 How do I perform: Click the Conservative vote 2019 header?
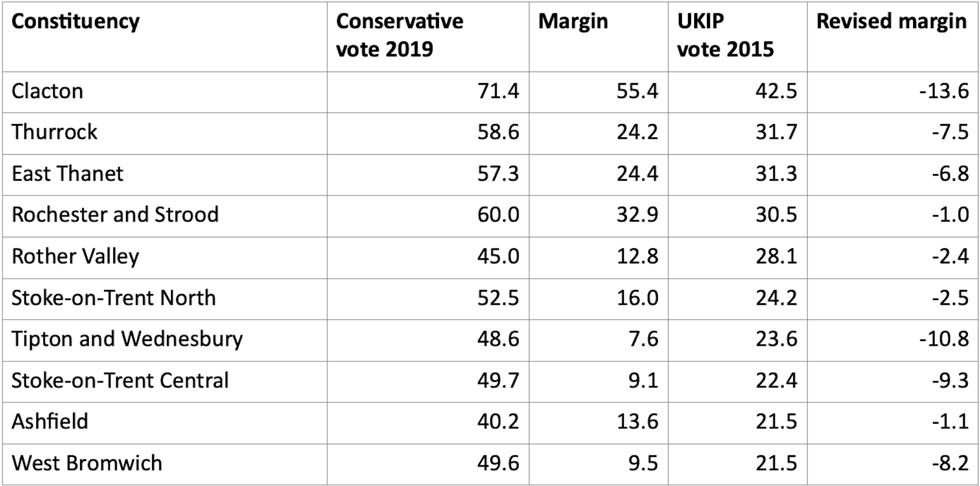click(x=399, y=35)
